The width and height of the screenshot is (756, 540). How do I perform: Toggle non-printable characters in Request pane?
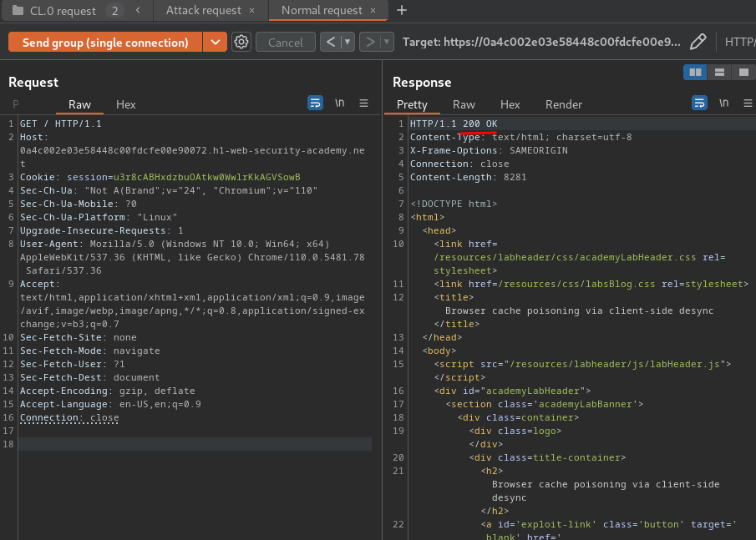pyautogui.click(x=340, y=103)
